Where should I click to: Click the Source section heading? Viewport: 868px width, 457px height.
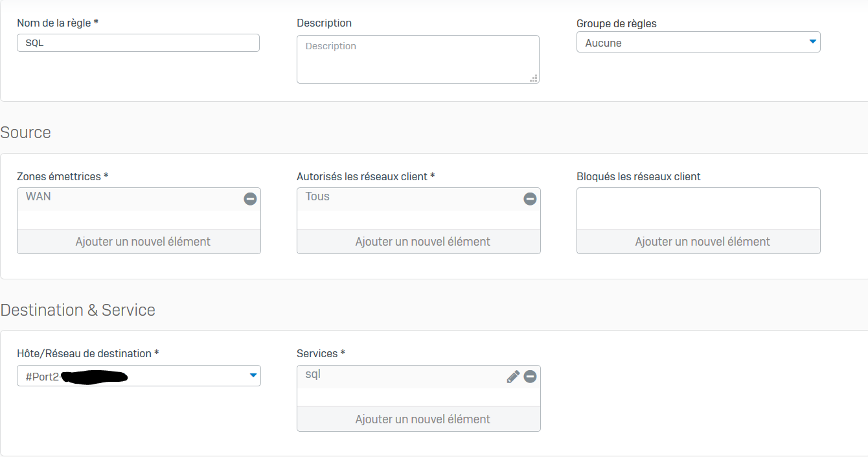26,132
